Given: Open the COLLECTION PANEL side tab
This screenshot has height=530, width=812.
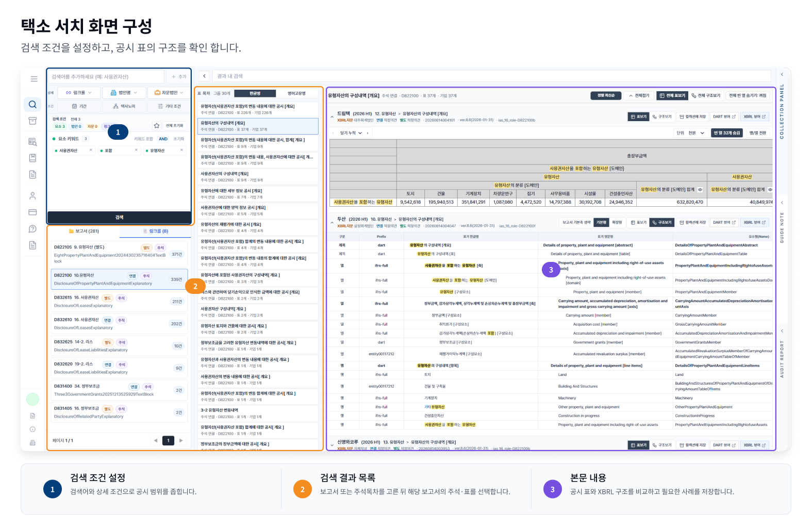Looking at the screenshot, I should (782, 111).
